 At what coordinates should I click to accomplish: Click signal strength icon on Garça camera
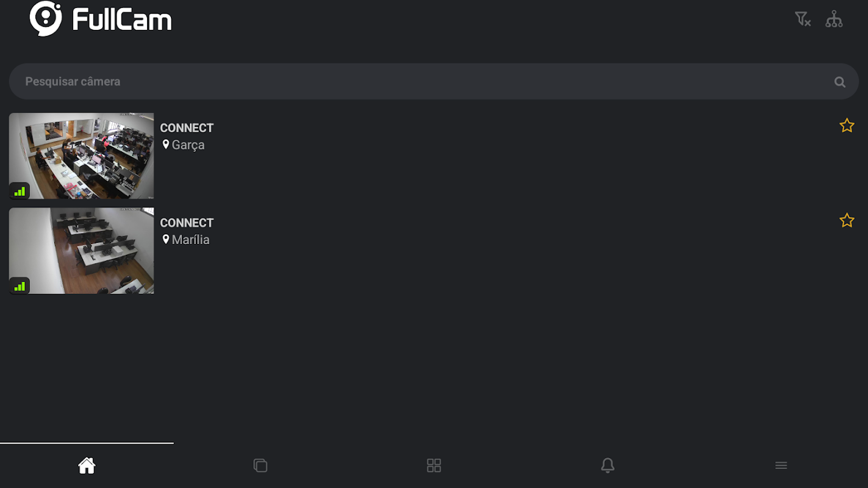point(20,191)
